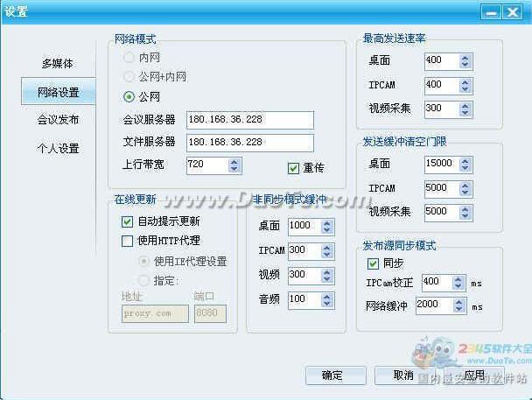The width and height of the screenshot is (532, 400).
Task: Click the 文件服务器 address field
Action: (250, 143)
